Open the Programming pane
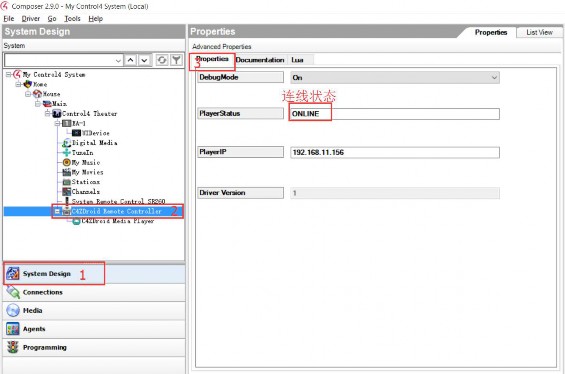Screen dimensions: 565x374 click(x=94, y=347)
